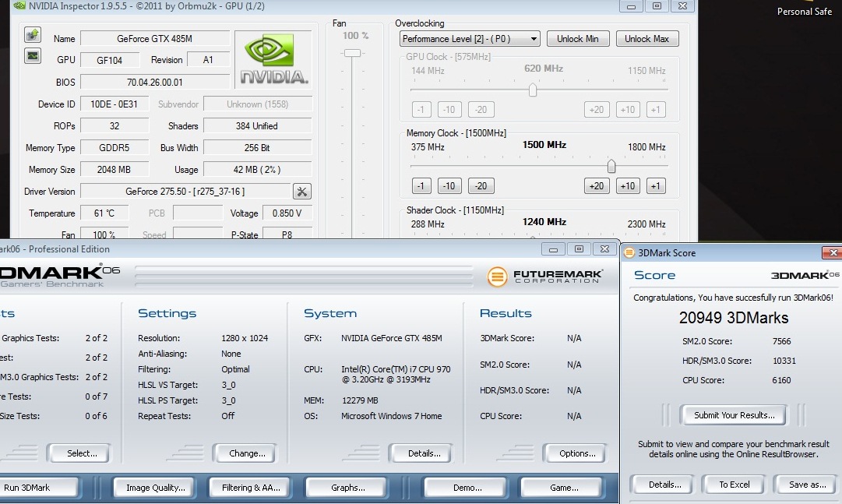Click the Name field GeForce GTX 485M
This screenshot has height=504, width=842.
155,39
